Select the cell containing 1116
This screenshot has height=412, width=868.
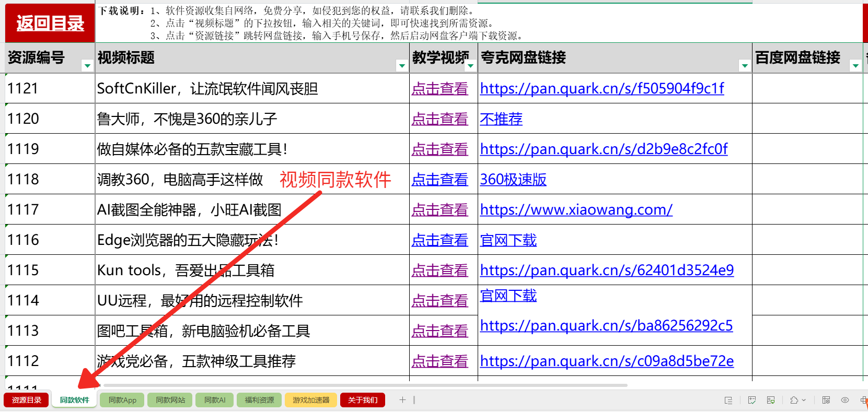pos(50,240)
